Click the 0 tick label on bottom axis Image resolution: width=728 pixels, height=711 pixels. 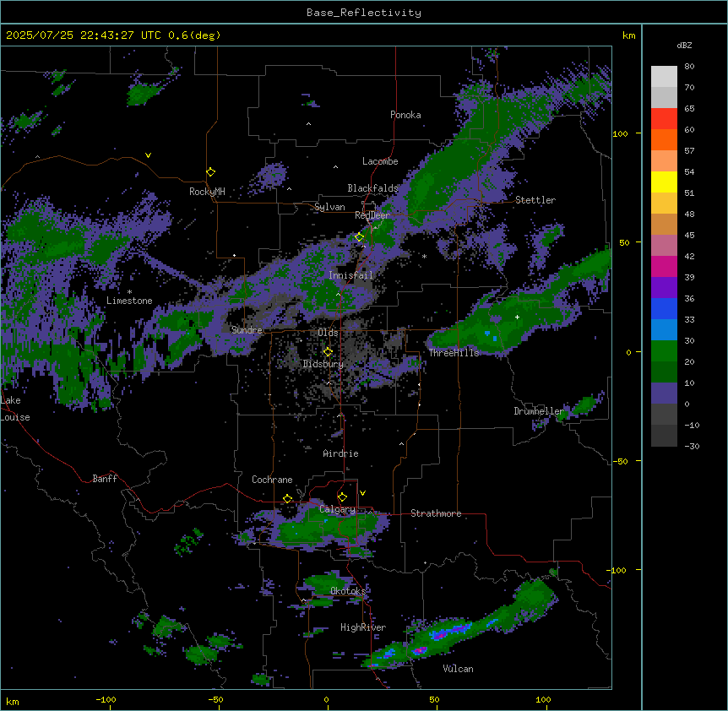(326, 699)
